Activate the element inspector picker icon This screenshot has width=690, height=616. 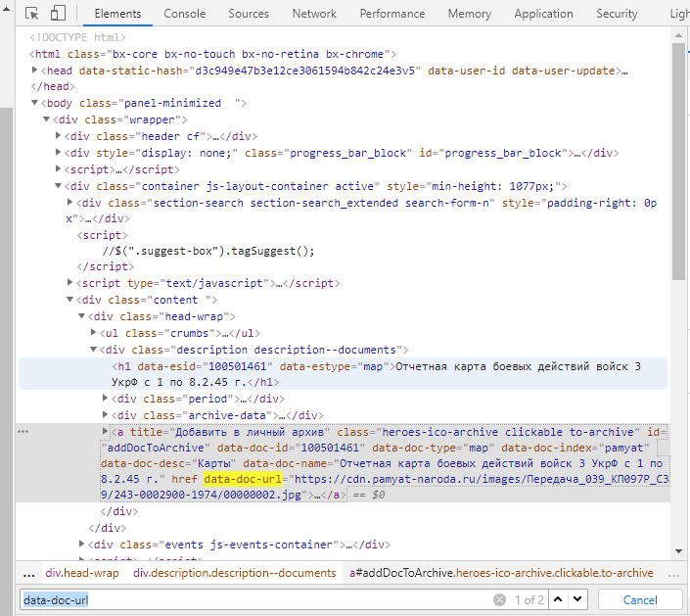pos(31,13)
